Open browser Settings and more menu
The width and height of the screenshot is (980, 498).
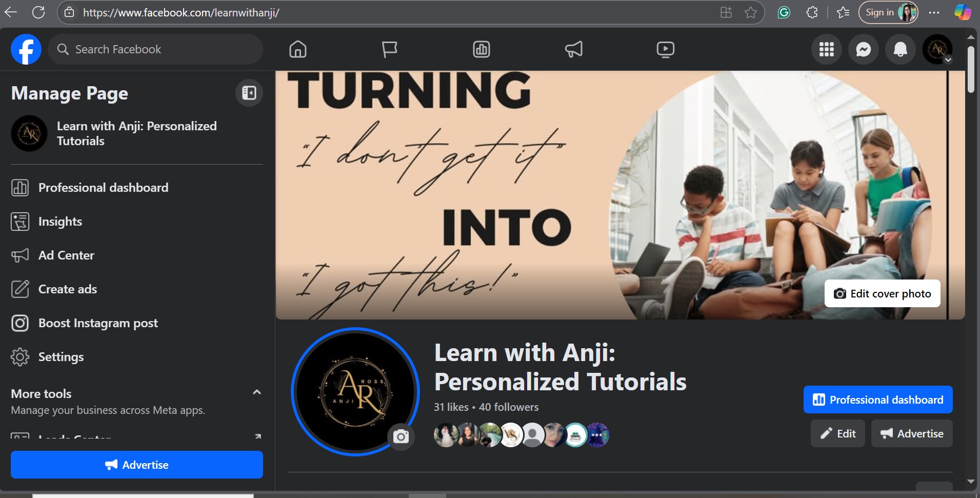pyautogui.click(x=934, y=12)
